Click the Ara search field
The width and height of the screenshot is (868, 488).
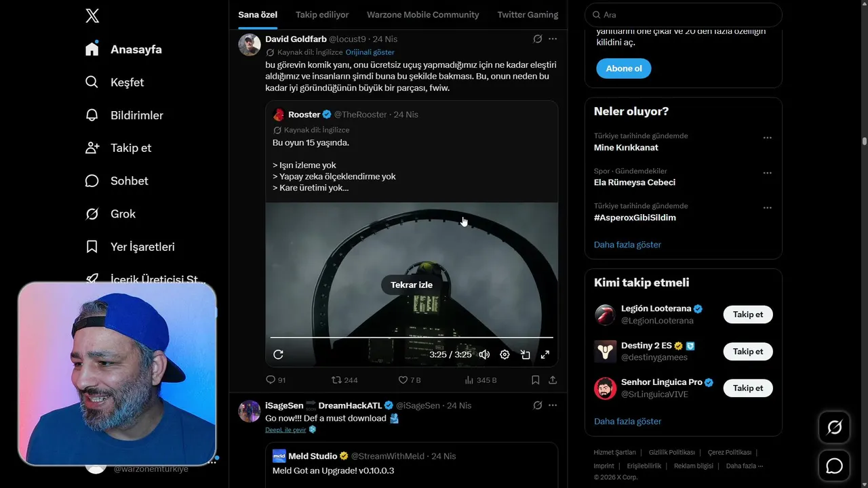[683, 14]
